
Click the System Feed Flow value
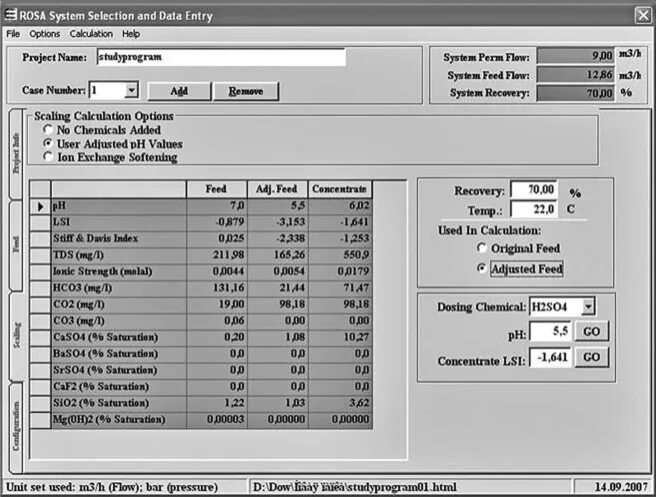[x=575, y=75]
